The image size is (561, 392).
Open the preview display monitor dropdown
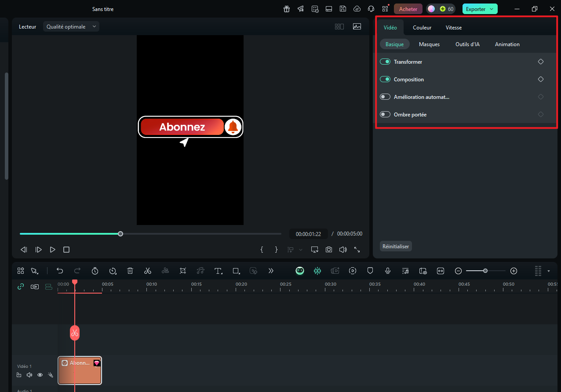(315, 250)
